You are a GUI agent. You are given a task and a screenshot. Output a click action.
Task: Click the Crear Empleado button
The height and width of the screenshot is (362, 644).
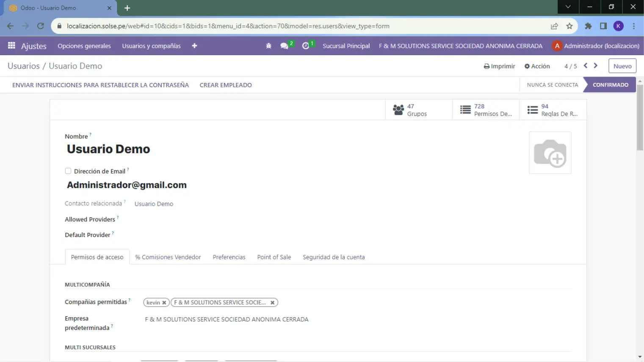pos(226,85)
